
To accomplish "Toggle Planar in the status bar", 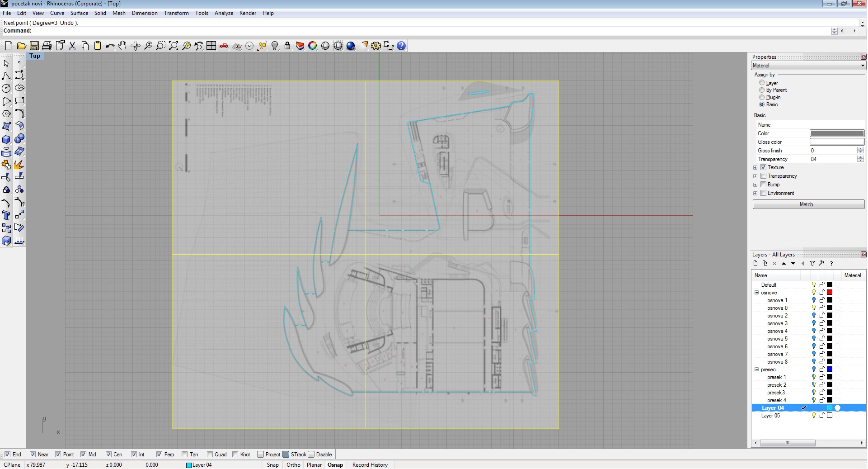I will coord(314,465).
